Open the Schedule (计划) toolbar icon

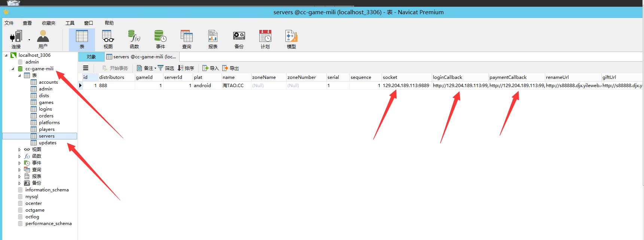point(265,39)
